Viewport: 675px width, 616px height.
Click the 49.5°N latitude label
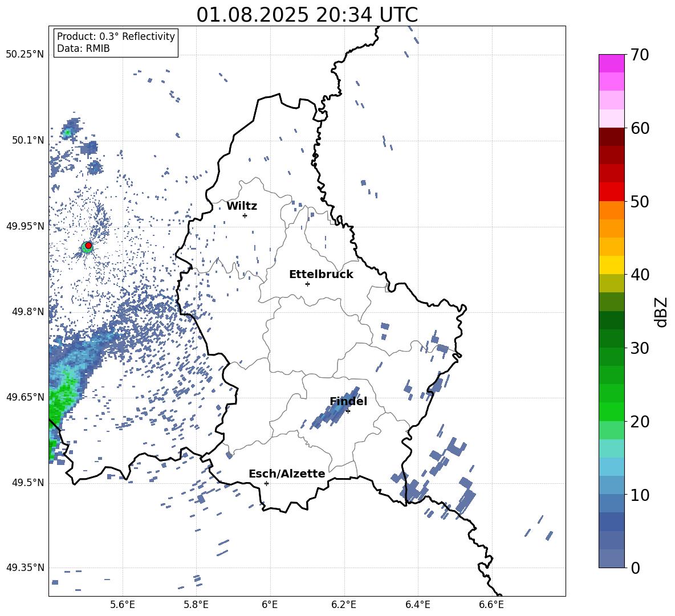[x=28, y=483]
